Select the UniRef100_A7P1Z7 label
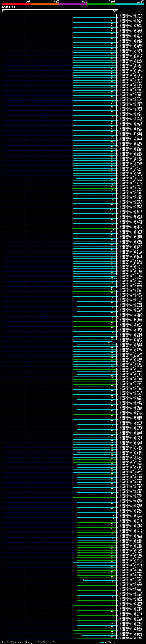 point(131,314)
